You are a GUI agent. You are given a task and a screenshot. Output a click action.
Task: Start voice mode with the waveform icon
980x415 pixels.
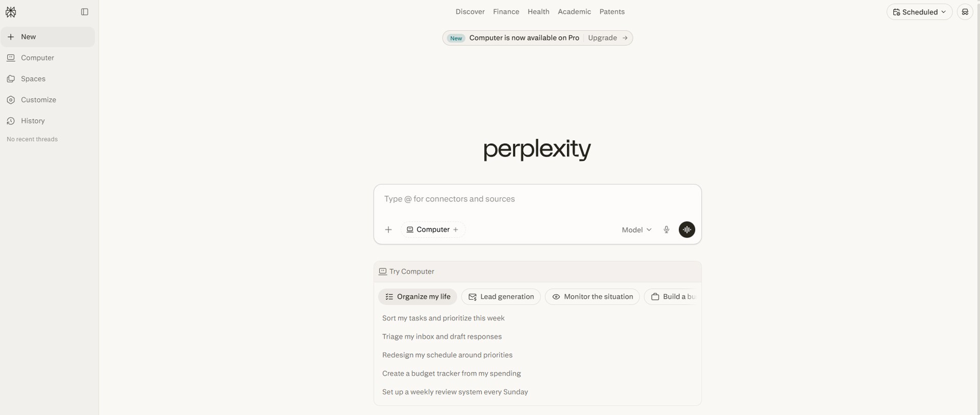coord(687,229)
